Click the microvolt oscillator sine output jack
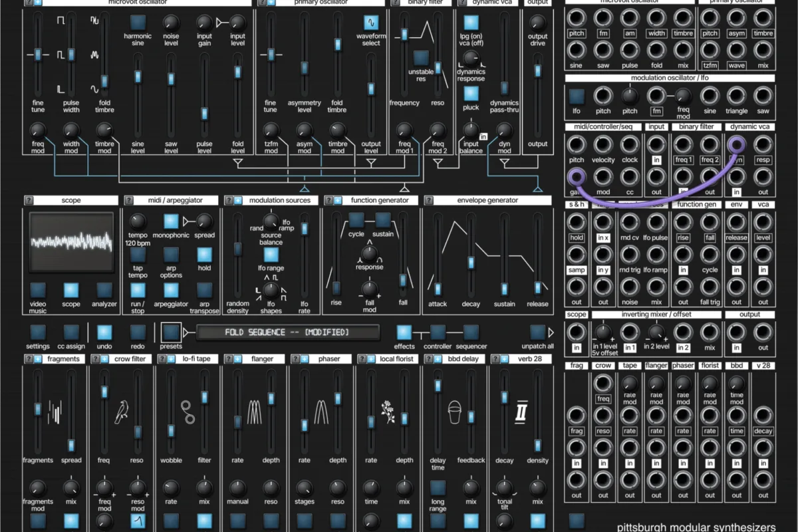Image resolution: width=798 pixels, height=532 pixels. click(x=577, y=51)
